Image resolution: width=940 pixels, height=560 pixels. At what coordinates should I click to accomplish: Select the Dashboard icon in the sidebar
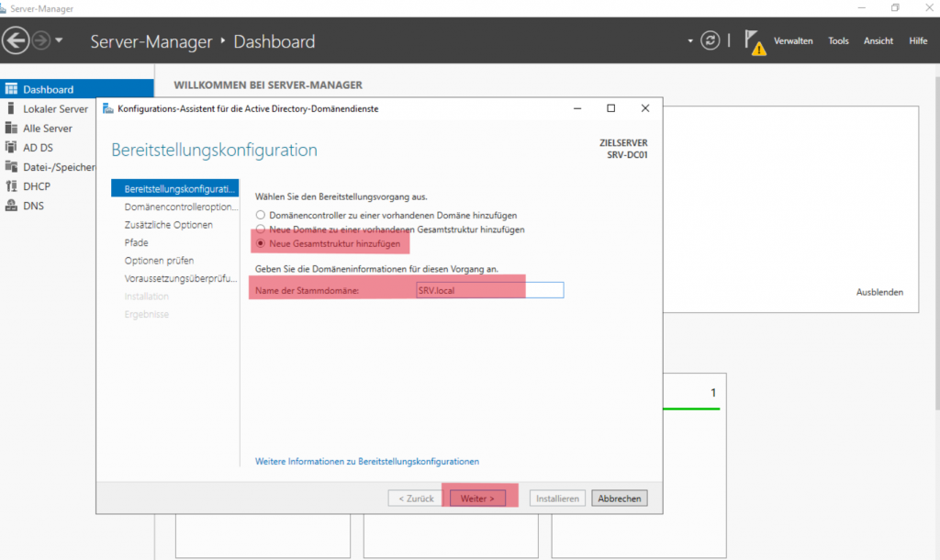pos(12,90)
